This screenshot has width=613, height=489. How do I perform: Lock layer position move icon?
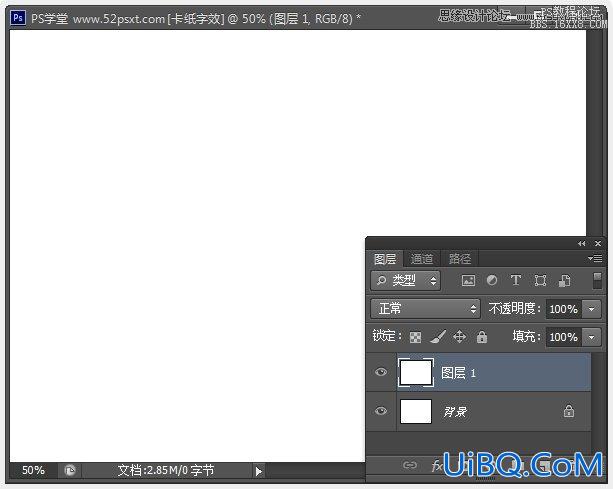(x=459, y=337)
